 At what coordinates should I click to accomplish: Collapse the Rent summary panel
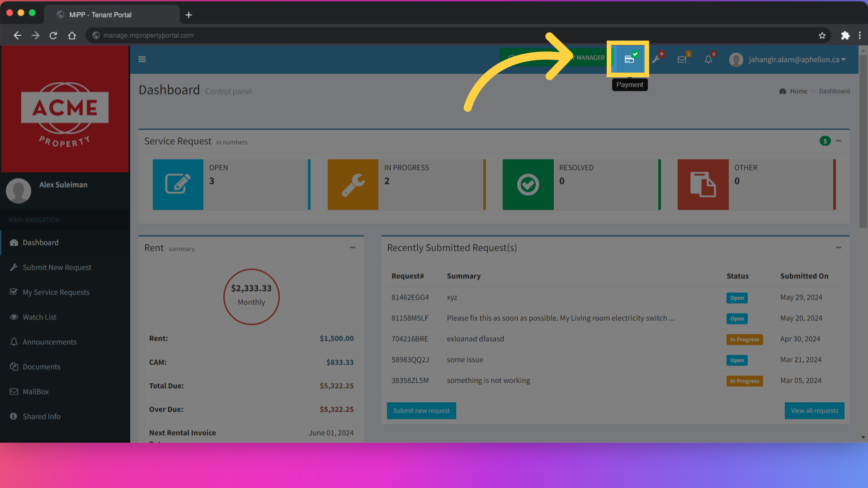[x=353, y=248]
